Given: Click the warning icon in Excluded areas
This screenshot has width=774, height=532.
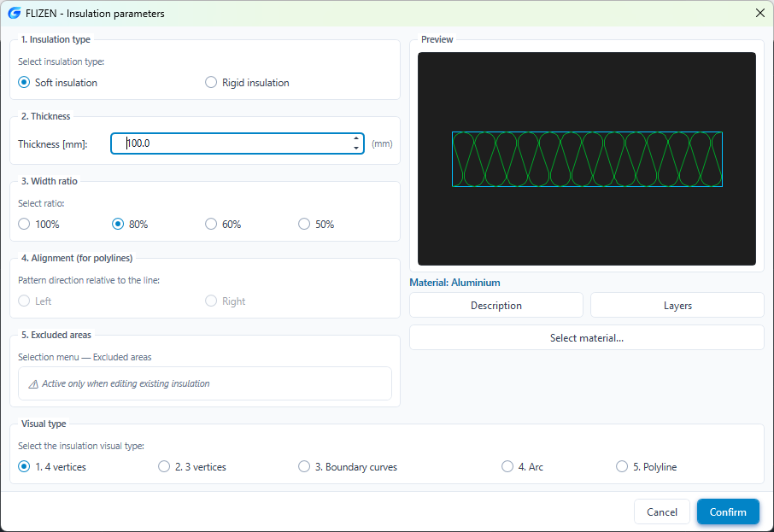Looking at the screenshot, I should click(x=33, y=384).
